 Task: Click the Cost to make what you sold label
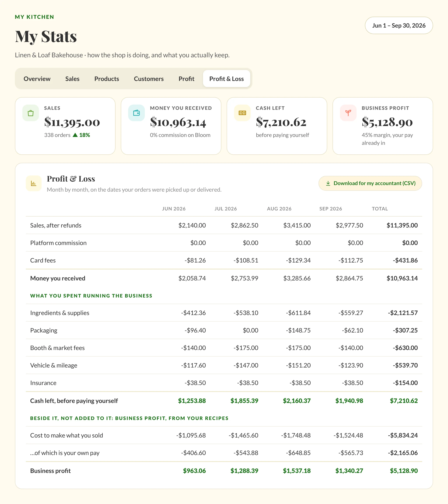pos(66,436)
